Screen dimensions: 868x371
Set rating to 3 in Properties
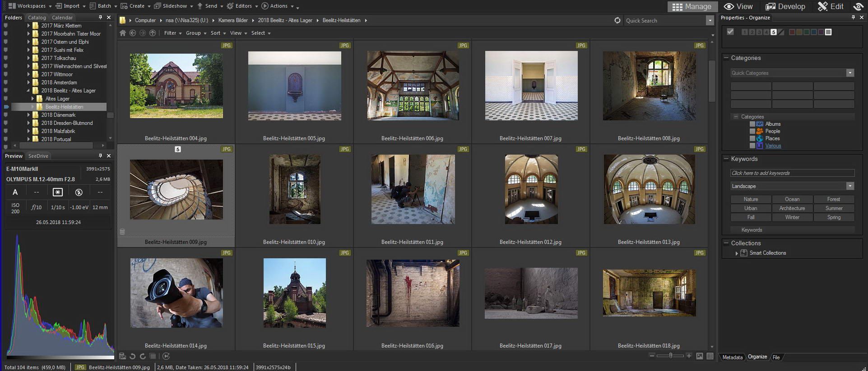(759, 32)
